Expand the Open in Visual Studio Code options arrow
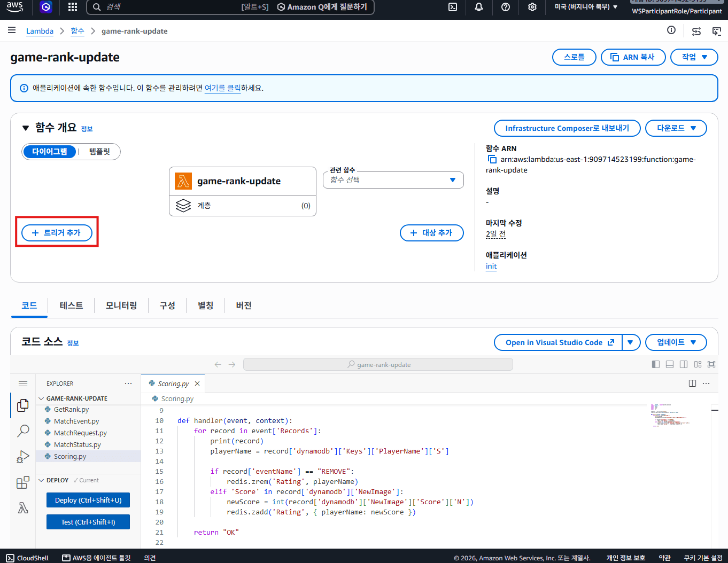The width and height of the screenshot is (728, 563). (x=631, y=342)
